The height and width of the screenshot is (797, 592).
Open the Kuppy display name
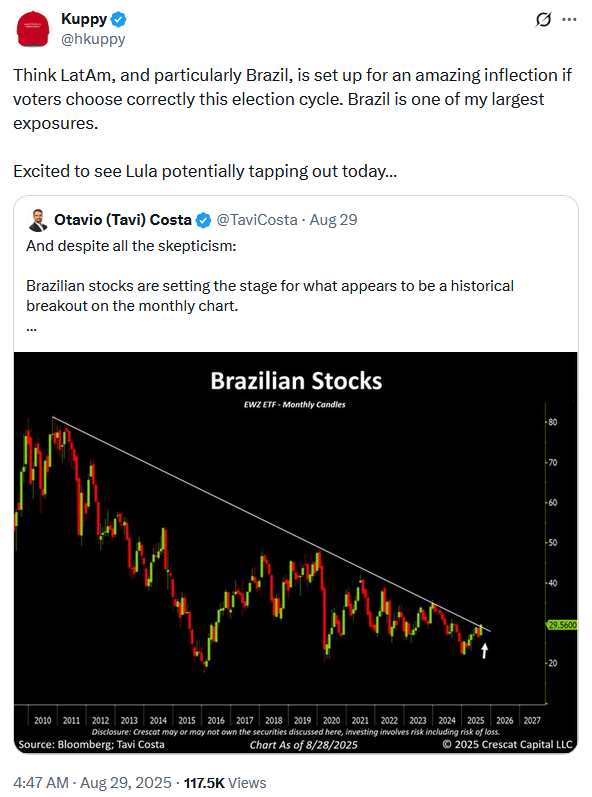[84, 19]
